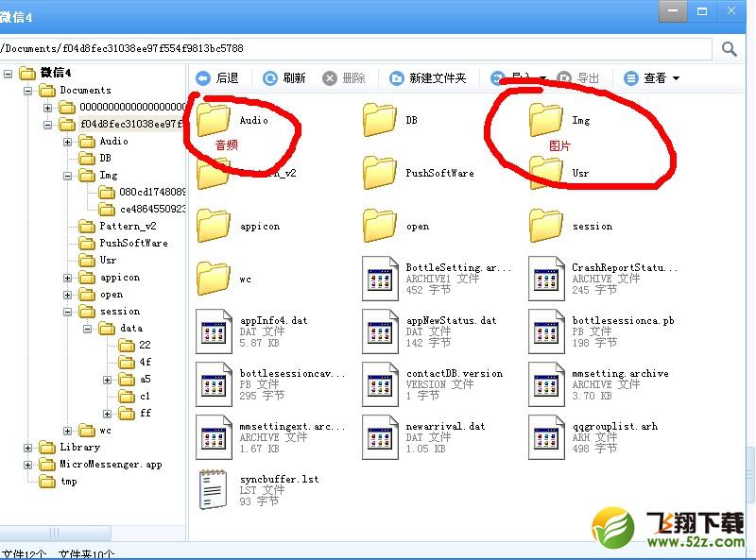This screenshot has height=560, width=756.
Task: Select the bottlesessionca.pb file icon
Action: [546, 331]
